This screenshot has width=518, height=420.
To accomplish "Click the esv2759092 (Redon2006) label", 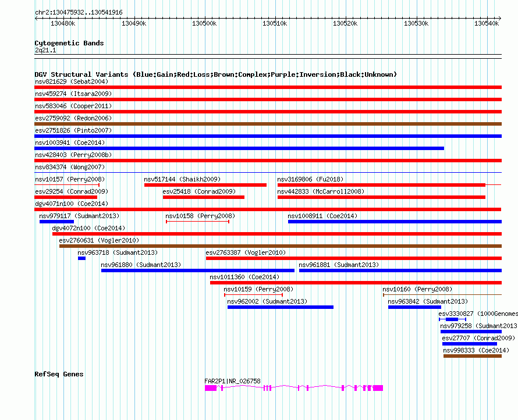I will click(73, 118).
